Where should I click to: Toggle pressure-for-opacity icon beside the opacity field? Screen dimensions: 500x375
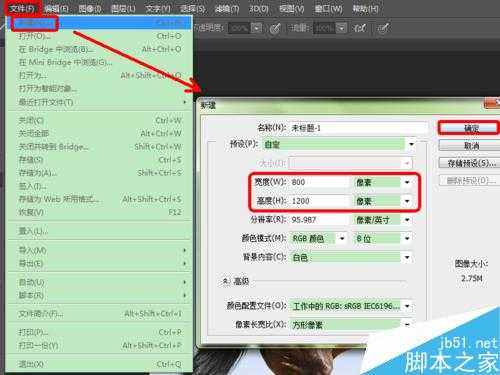point(275,29)
